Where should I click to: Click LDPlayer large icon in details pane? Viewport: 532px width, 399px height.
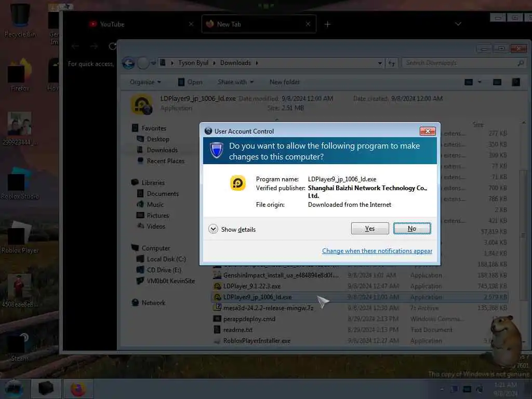(141, 104)
